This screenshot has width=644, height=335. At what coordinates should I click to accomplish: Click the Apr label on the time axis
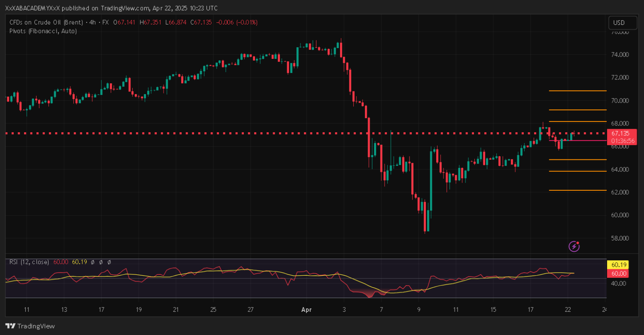pos(306,309)
